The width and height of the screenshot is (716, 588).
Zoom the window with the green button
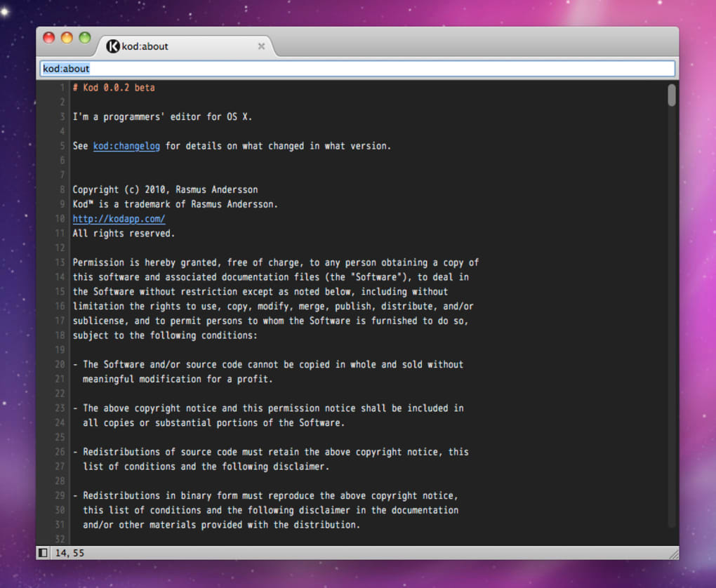(84, 37)
